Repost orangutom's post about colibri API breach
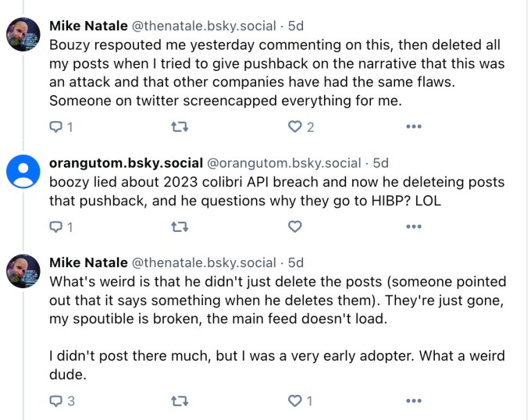The image size is (531, 420). click(180, 227)
